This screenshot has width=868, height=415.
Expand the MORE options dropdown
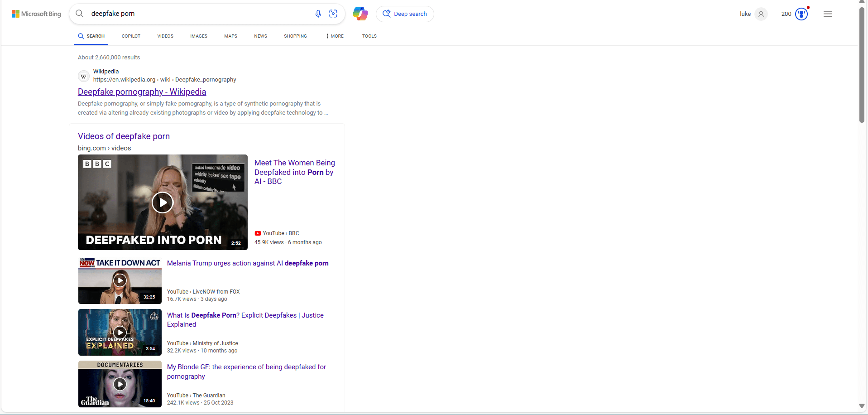point(334,36)
